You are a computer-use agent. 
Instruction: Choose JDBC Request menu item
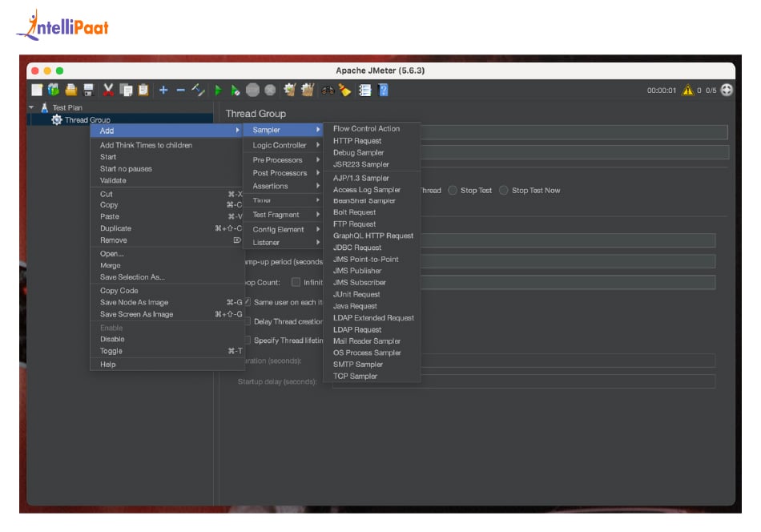tap(371, 248)
